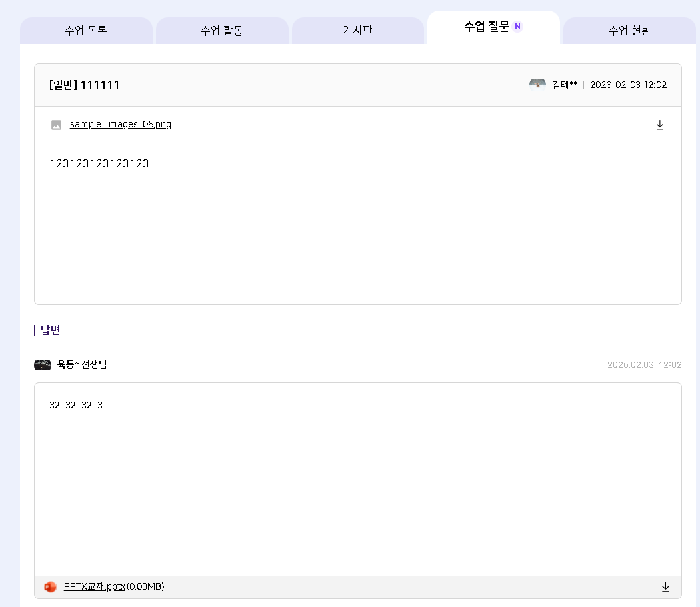Open the sample_images_05.png attachment link
Screen dimensions: 700x607
(120, 124)
